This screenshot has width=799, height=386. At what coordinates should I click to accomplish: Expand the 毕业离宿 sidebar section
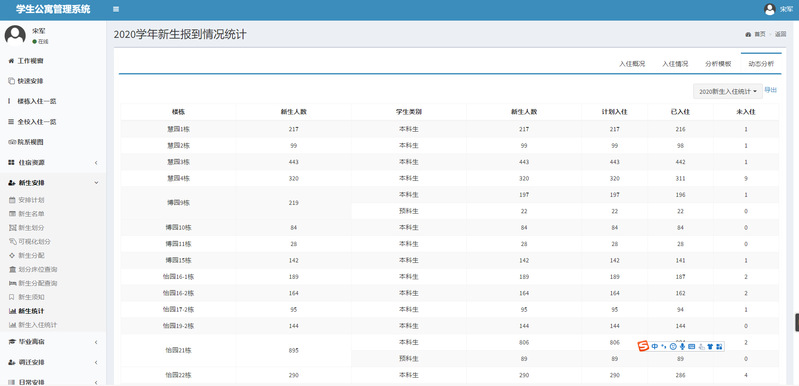[x=53, y=342]
